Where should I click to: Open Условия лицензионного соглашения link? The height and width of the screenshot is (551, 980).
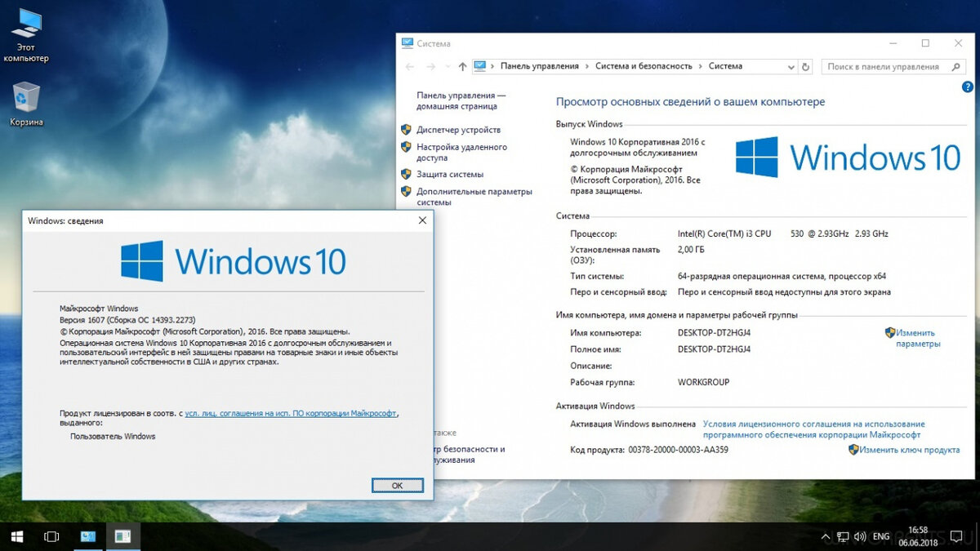[813, 429]
